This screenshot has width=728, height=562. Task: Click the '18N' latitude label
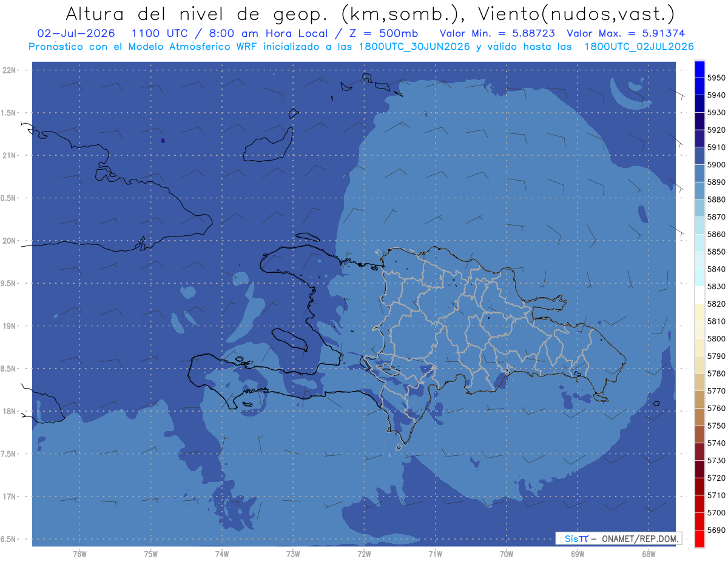(x=10, y=411)
